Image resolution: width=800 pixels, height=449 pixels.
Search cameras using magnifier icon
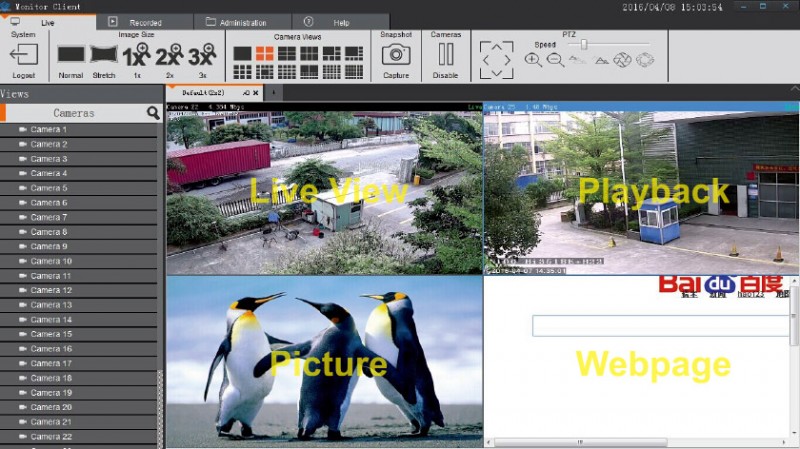click(x=153, y=113)
